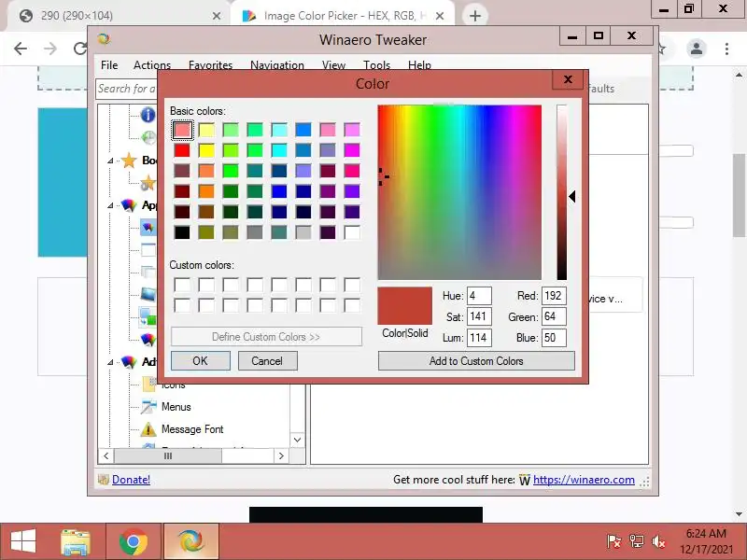Select the pure yellow basic color swatch
747x560 pixels.
(206, 150)
